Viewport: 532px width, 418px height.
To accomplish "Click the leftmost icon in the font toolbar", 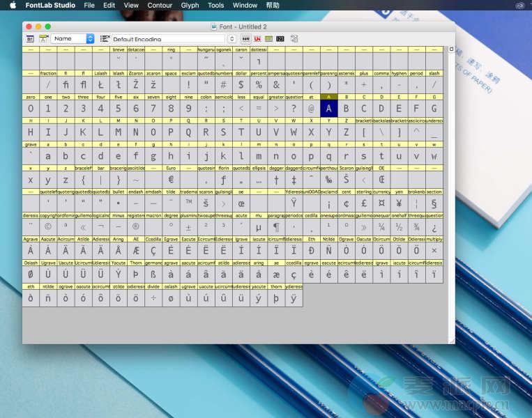I will tap(31, 39).
